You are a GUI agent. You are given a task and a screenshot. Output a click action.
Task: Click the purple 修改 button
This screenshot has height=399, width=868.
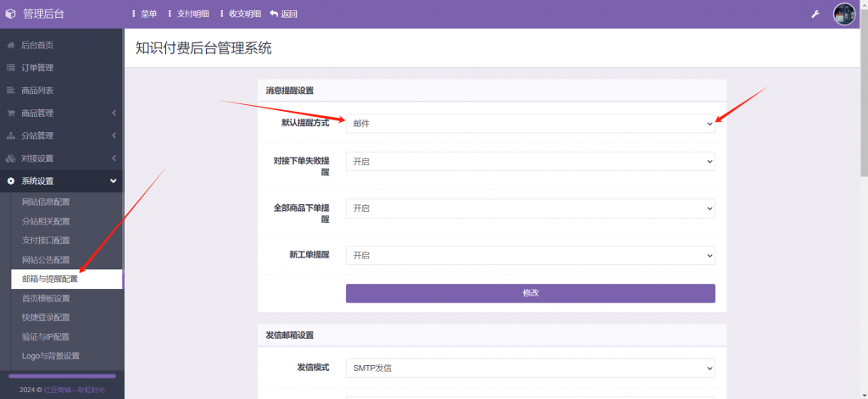point(531,293)
